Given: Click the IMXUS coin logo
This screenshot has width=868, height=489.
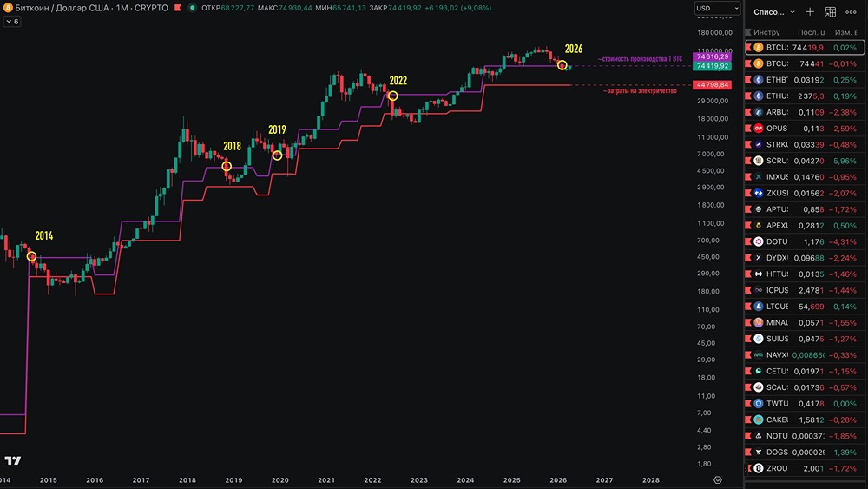Looking at the screenshot, I should [759, 176].
